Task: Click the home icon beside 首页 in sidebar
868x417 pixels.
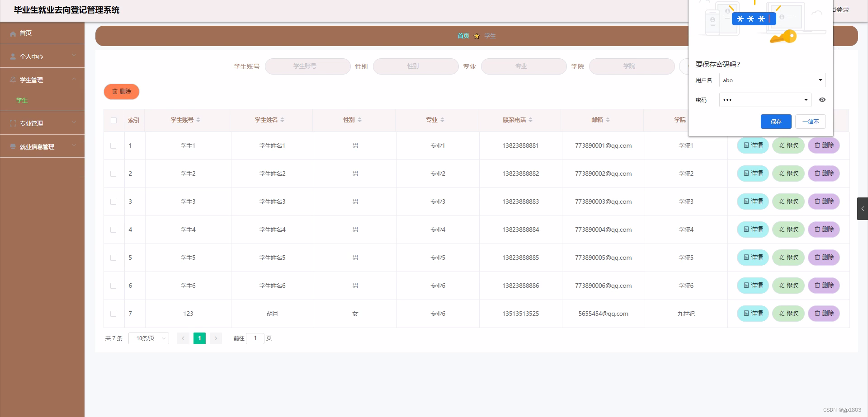Action: tap(13, 33)
